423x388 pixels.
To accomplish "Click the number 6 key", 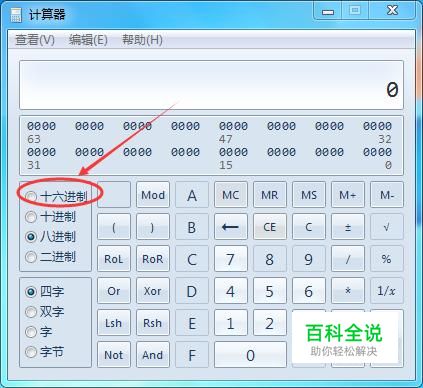I will click(309, 291).
